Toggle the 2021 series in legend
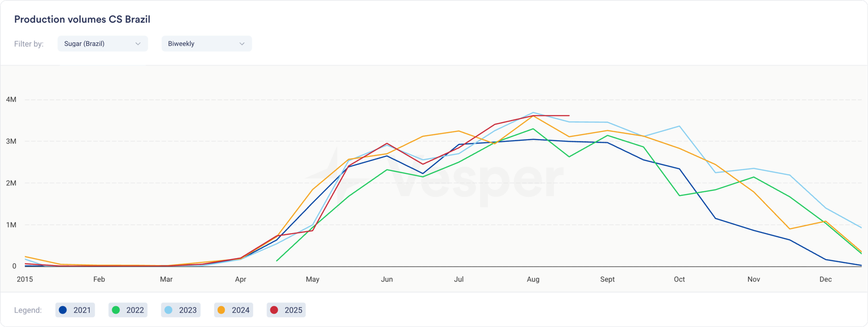This screenshot has width=868, height=327. [75, 310]
